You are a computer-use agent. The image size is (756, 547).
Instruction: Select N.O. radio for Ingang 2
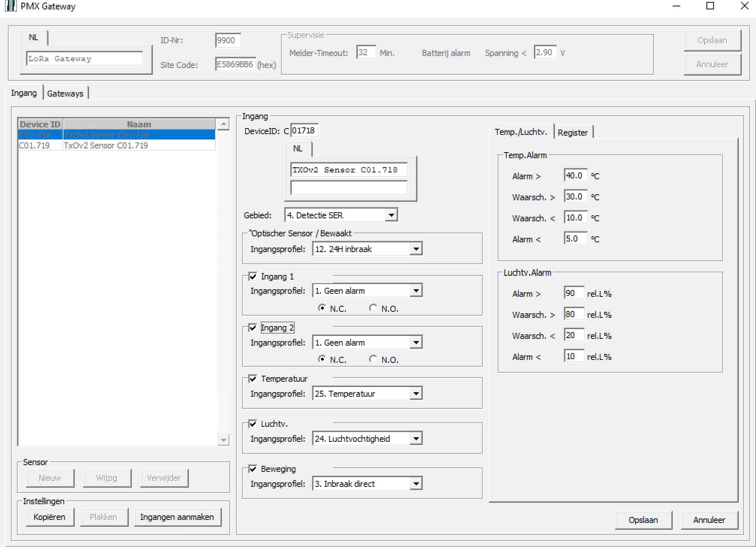(373, 359)
